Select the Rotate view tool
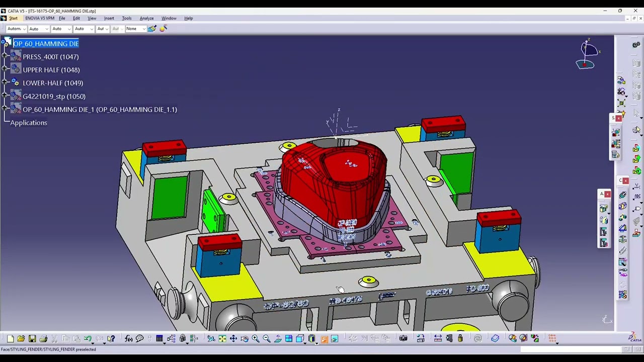Viewport: 644px width, 362px height. click(x=245, y=339)
